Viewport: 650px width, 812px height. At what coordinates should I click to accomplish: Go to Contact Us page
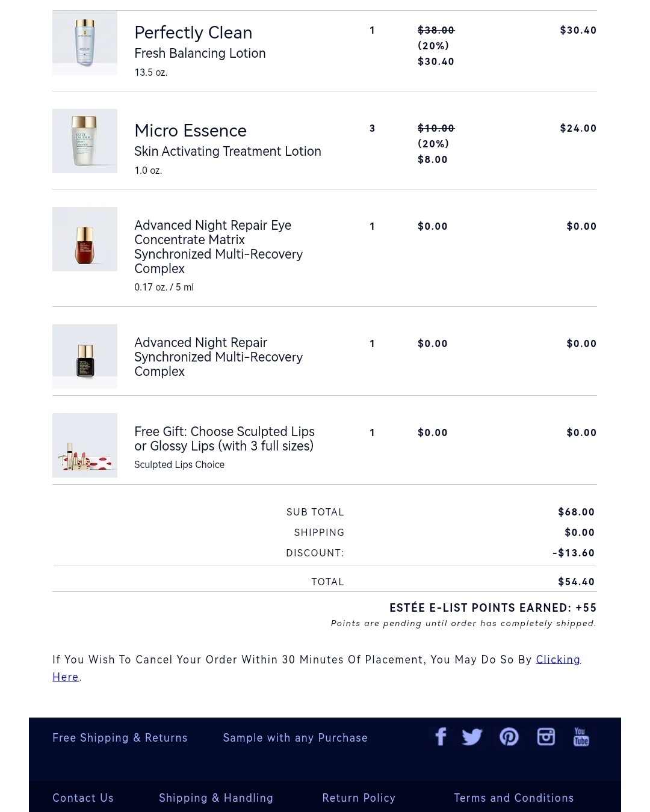(x=83, y=798)
